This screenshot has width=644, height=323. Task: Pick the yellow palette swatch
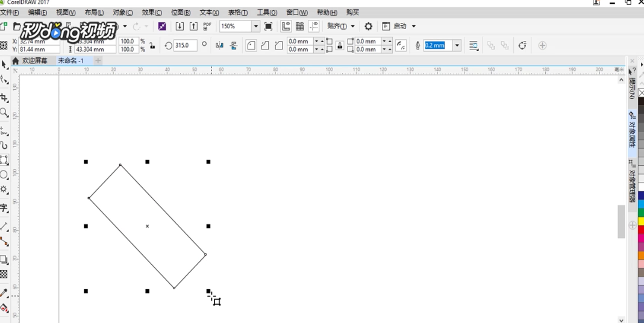[x=641, y=222]
